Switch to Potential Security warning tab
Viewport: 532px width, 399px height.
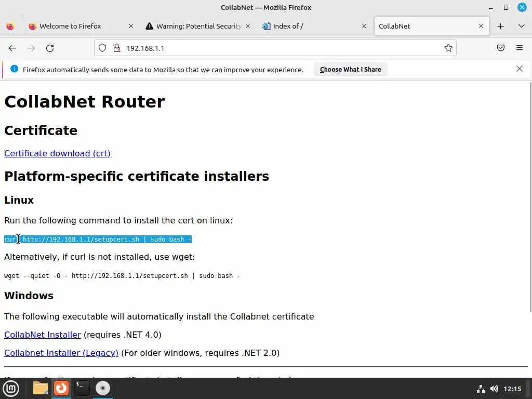click(198, 26)
